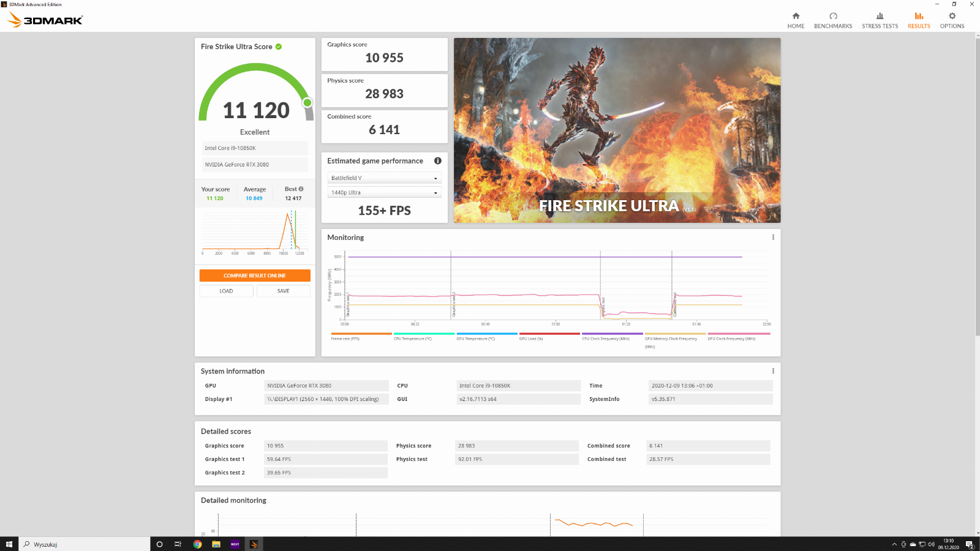
Task: Open System information three-dot menu
Action: (x=773, y=371)
